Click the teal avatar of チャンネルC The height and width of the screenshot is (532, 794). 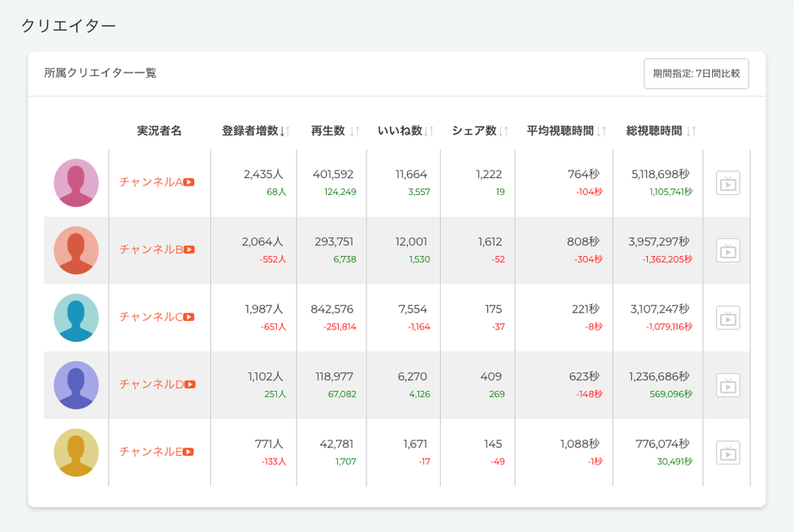(x=76, y=318)
